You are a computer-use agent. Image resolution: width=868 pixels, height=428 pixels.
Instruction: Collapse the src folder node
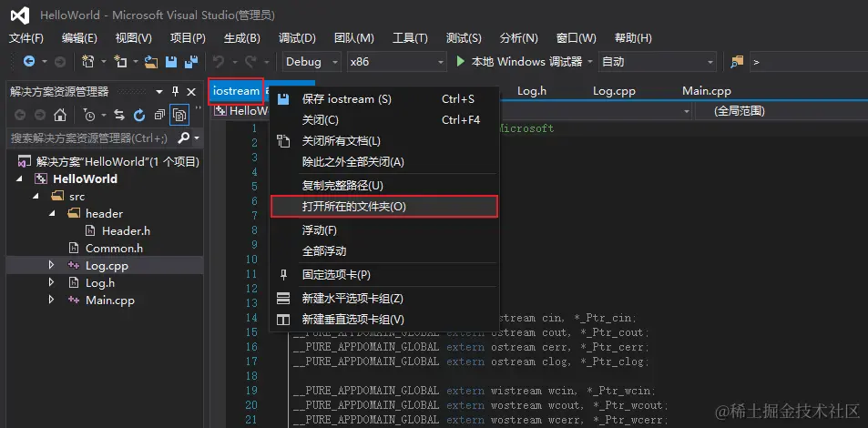(x=36, y=196)
